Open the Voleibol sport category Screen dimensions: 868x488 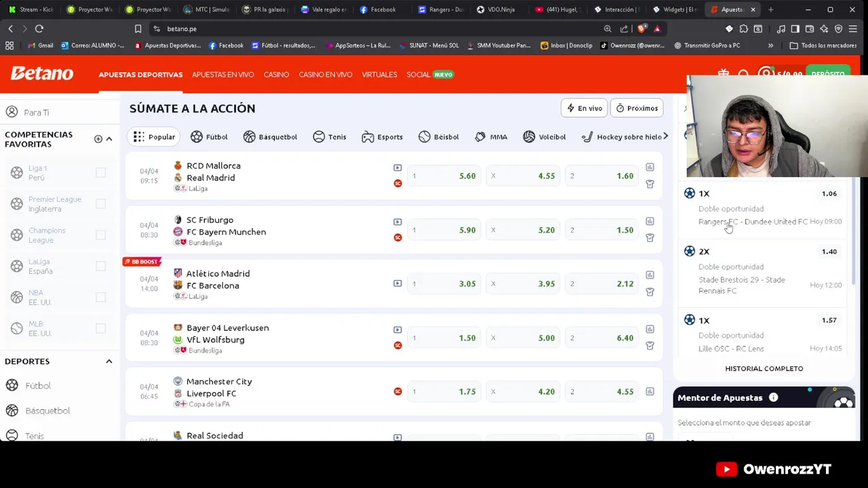545,137
